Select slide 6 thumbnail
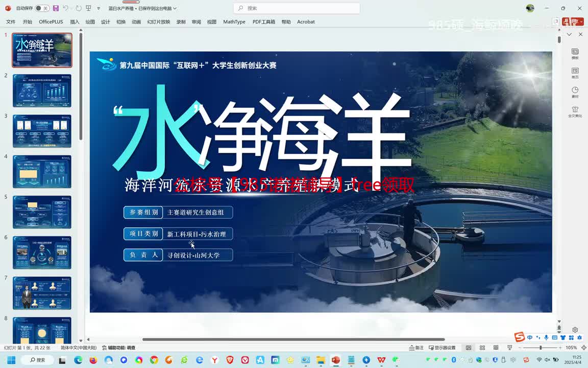The image size is (588, 368). point(42,252)
